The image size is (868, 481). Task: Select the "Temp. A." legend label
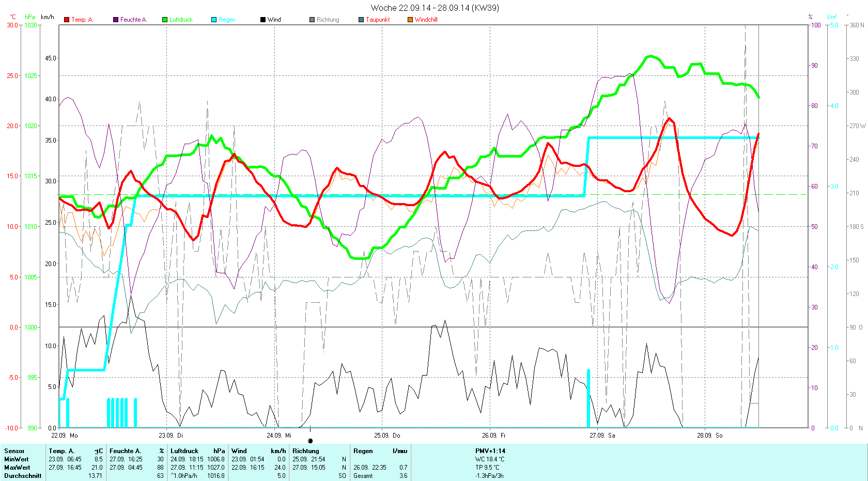point(82,20)
